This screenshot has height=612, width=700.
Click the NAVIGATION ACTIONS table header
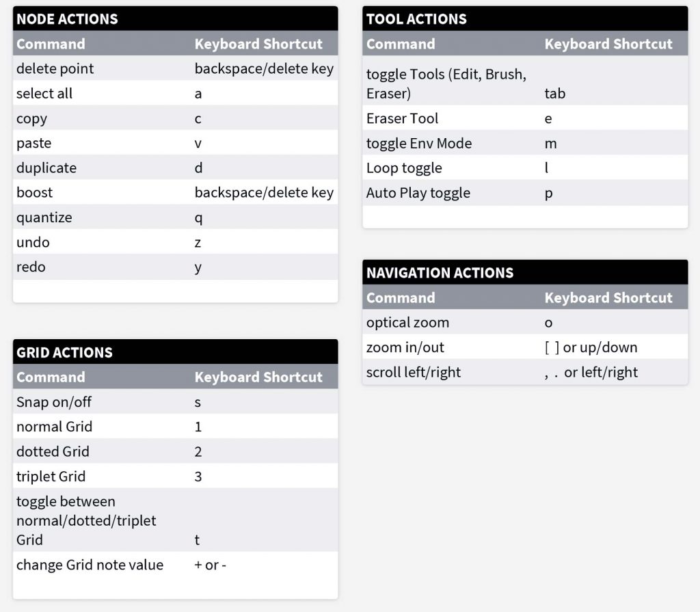(x=440, y=273)
